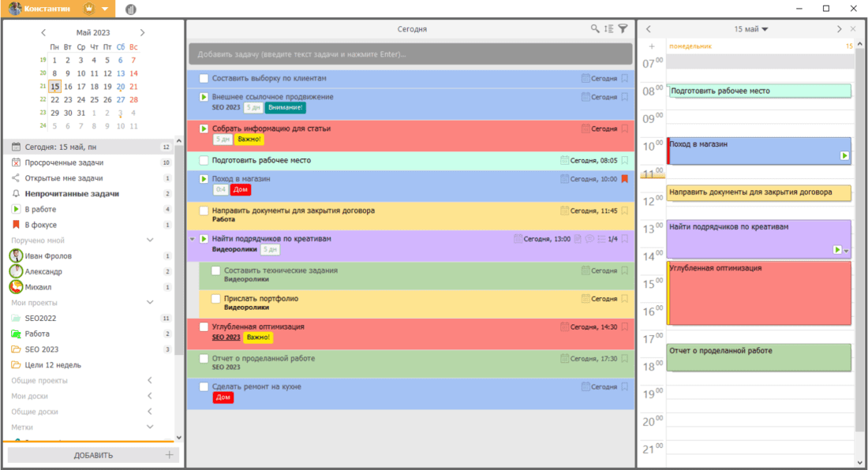Screen dimensions: 868x470
Task: Start the Собрать информацию для статьи play icon
Action: (204, 129)
